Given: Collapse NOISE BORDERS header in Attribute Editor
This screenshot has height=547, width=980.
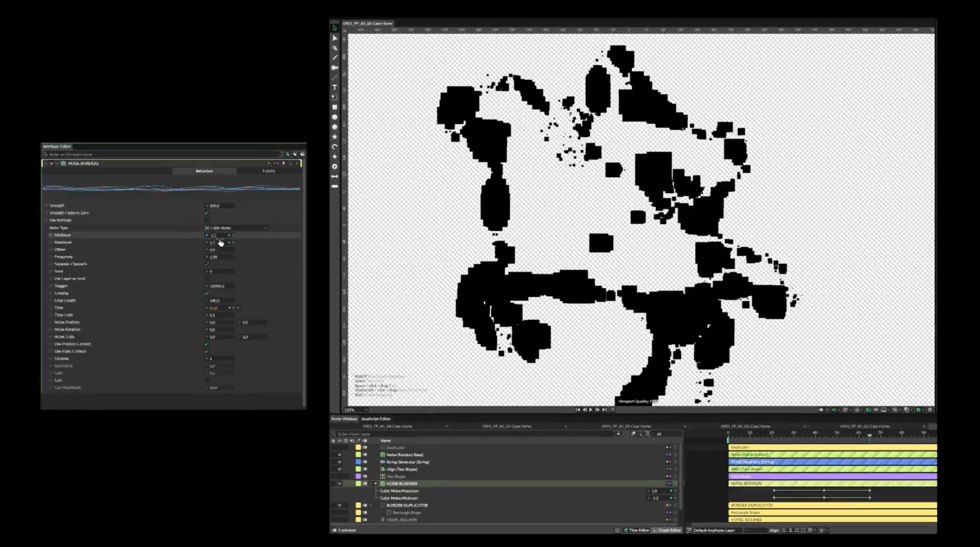Looking at the screenshot, I should pos(46,163).
